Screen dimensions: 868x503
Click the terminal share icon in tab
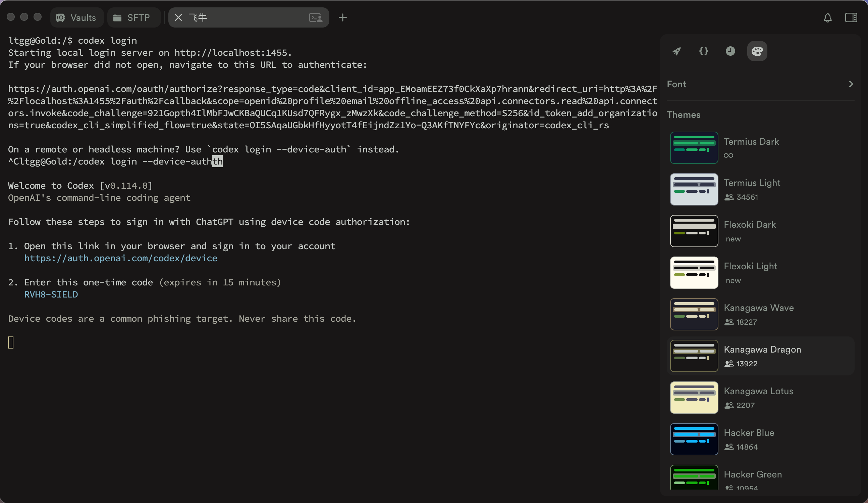click(x=316, y=17)
